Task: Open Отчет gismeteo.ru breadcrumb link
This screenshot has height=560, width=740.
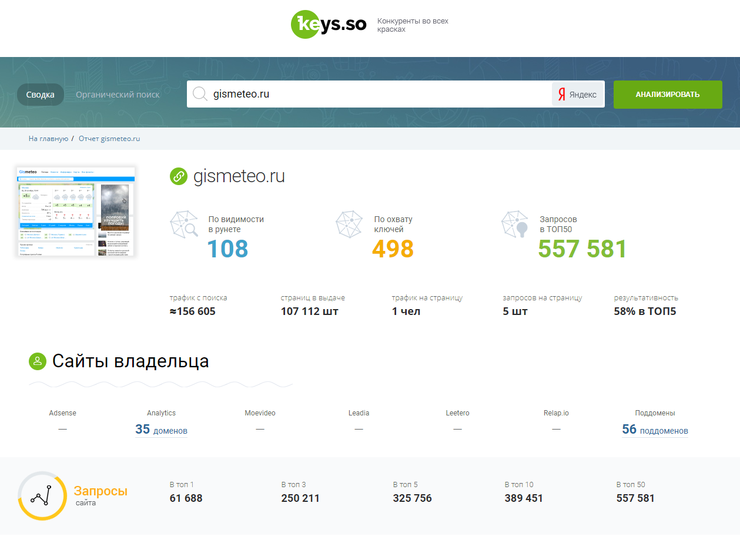Action: [109, 139]
